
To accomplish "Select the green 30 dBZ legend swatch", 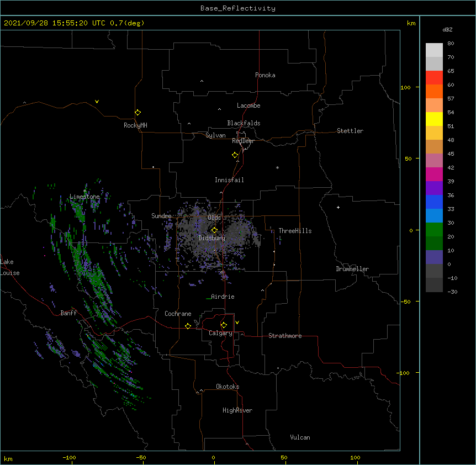I will tap(434, 230).
